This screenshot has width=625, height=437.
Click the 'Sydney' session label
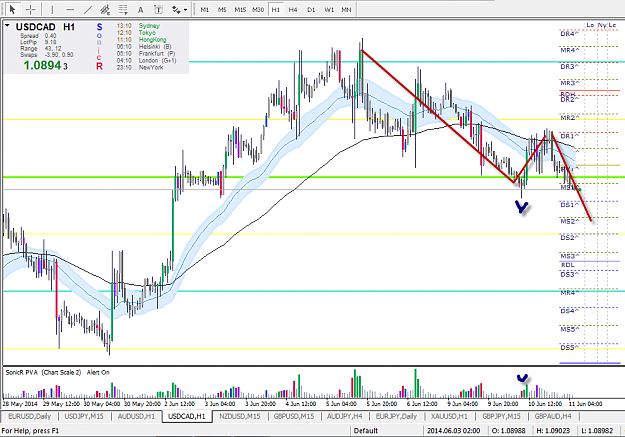point(149,26)
